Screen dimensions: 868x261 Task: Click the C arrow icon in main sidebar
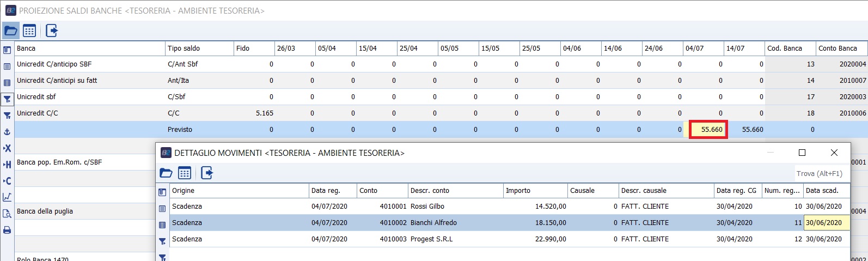tap(7, 181)
